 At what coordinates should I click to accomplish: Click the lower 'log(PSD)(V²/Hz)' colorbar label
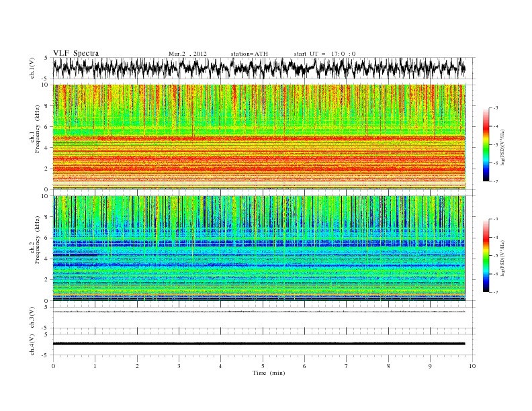tap(503, 258)
